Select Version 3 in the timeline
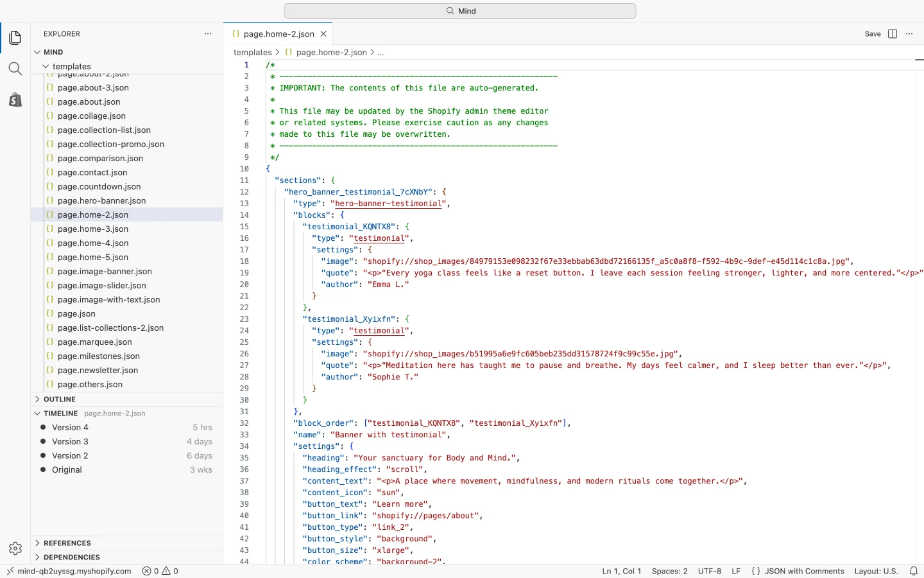The image size is (924, 578). coord(127,442)
